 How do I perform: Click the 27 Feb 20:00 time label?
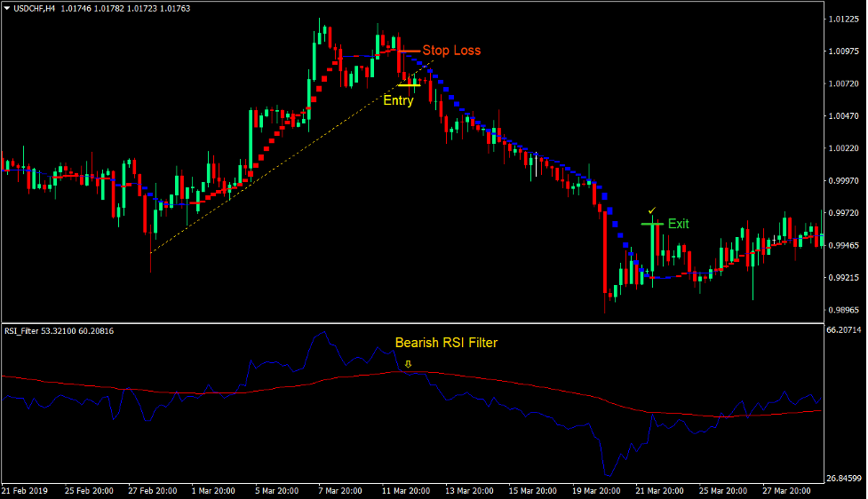[153, 491]
